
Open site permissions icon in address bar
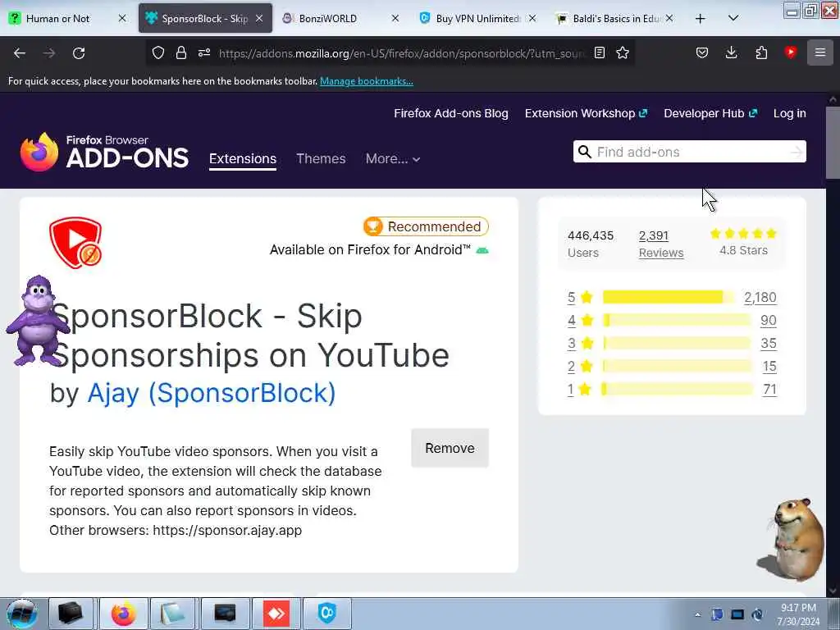point(204,52)
